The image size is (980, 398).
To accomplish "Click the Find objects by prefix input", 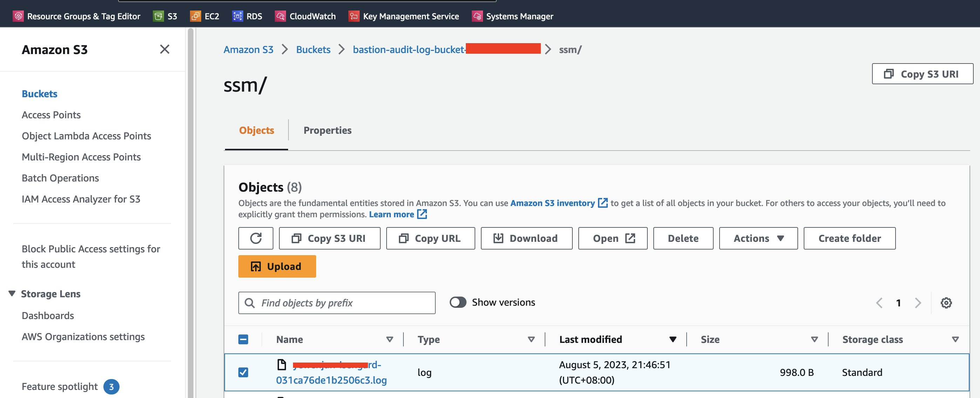I will pyautogui.click(x=337, y=303).
